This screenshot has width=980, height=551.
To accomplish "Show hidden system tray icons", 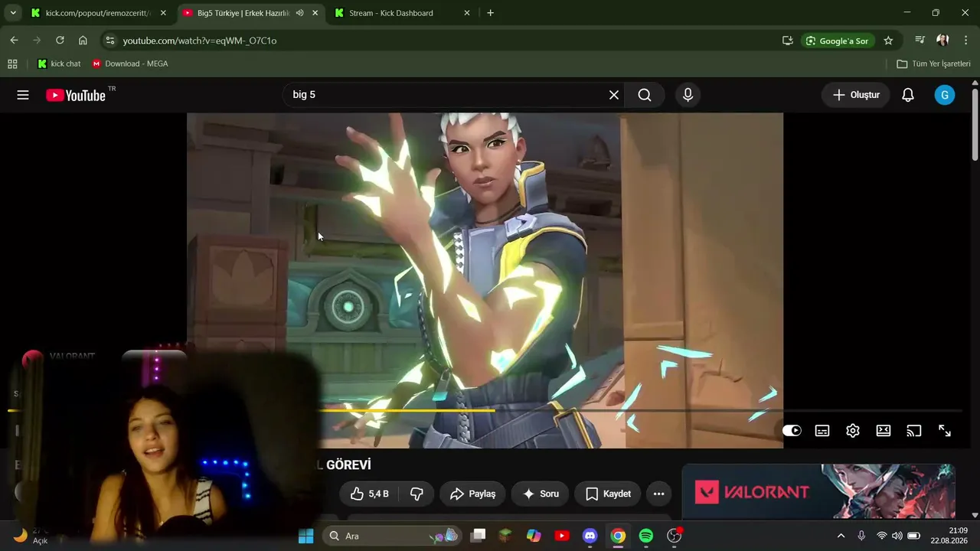I will [x=841, y=536].
